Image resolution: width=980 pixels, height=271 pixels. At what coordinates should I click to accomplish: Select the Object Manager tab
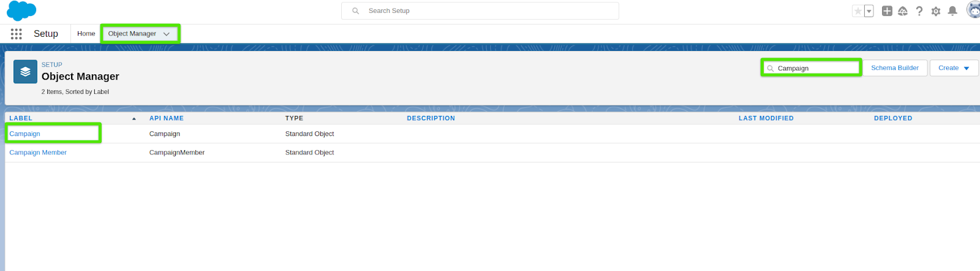132,34
